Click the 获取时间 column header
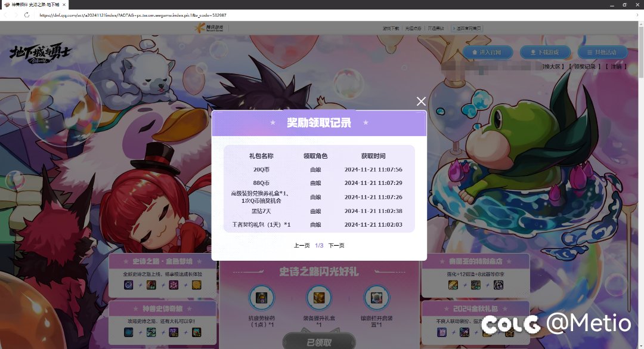This screenshot has width=644, height=349. click(x=373, y=156)
